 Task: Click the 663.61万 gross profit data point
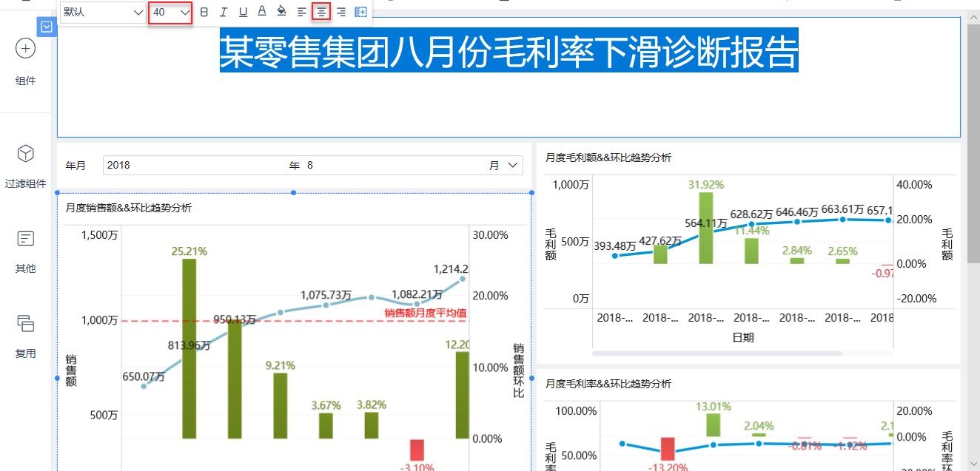tap(843, 219)
